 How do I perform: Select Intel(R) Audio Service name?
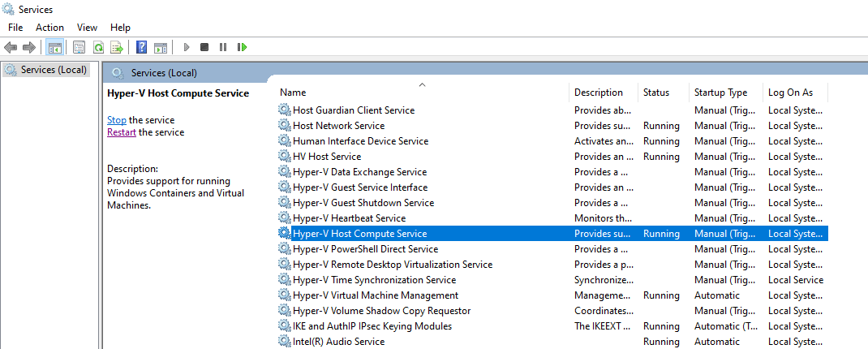[x=338, y=341]
